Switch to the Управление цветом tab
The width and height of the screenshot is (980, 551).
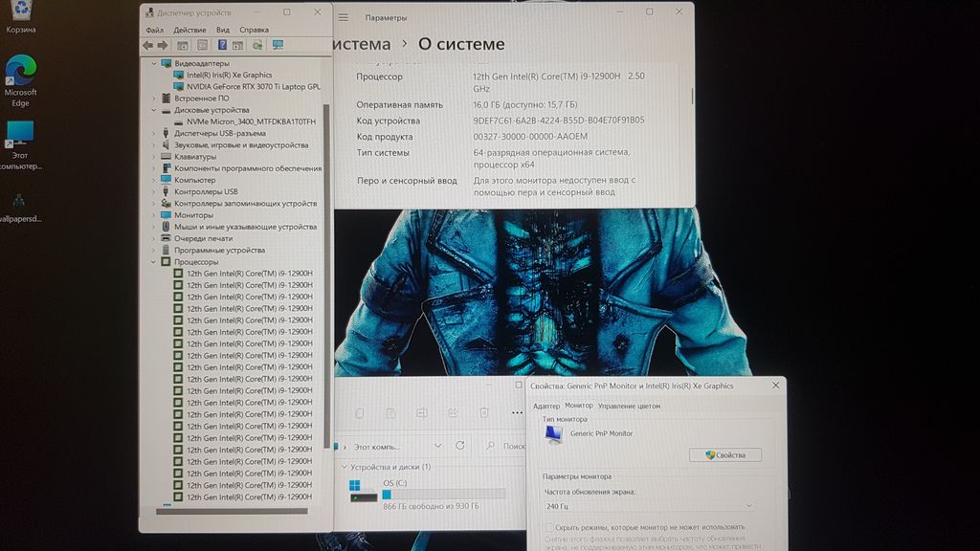click(x=629, y=406)
